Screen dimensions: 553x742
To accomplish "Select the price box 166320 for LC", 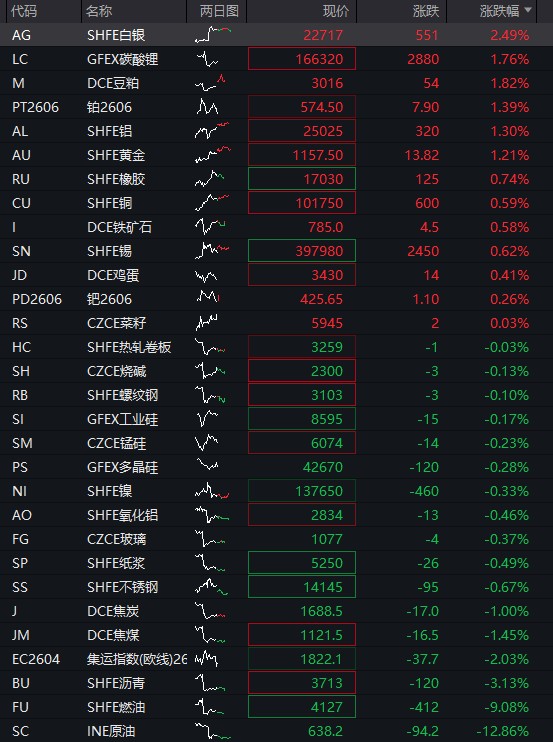I will 302,59.
